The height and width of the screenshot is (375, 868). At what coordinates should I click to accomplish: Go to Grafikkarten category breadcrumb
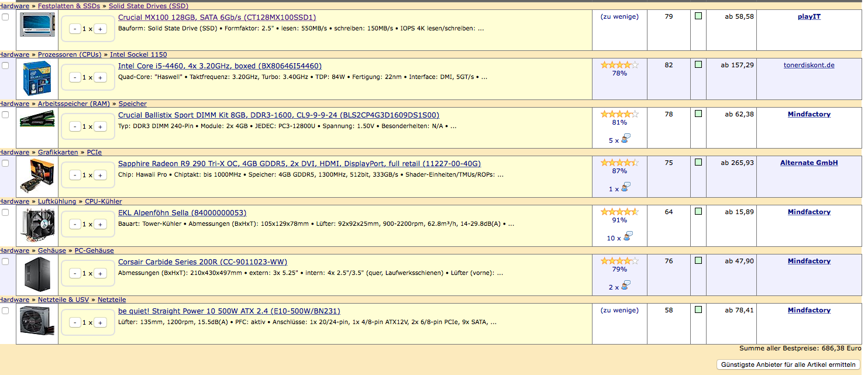(x=58, y=152)
